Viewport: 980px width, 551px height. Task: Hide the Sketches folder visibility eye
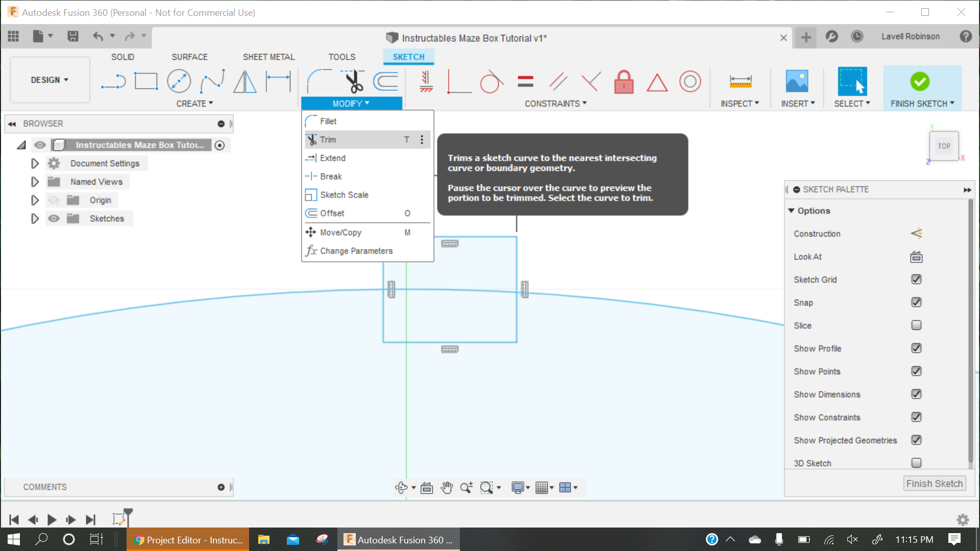pyautogui.click(x=54, y=218)
